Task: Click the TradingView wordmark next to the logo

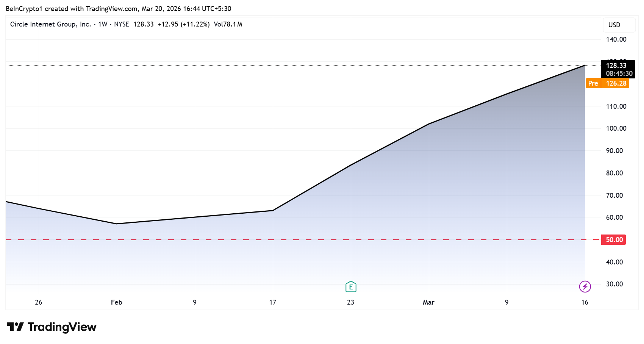Action: click(x=63, y=327)
